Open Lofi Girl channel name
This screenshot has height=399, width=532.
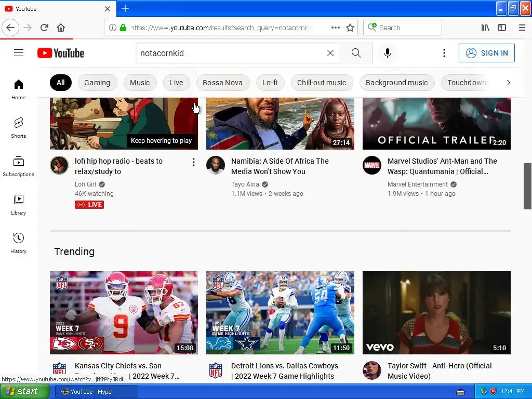[86, 184]
